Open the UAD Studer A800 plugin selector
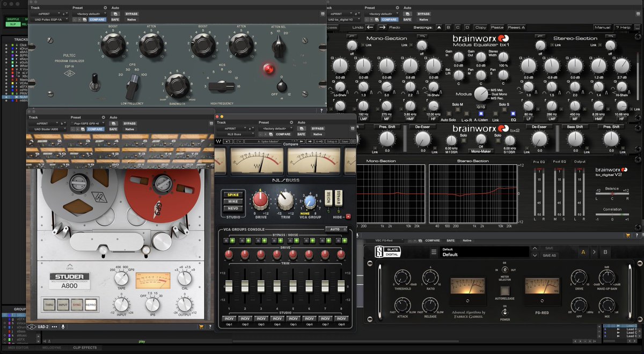Viewport: 644px width, 354px height. 47,129
